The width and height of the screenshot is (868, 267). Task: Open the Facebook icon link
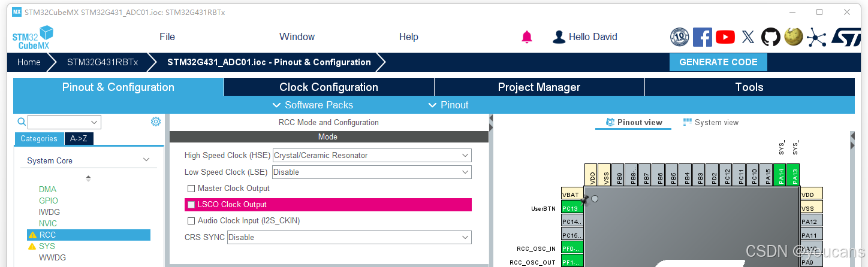(x=702, y=37)
